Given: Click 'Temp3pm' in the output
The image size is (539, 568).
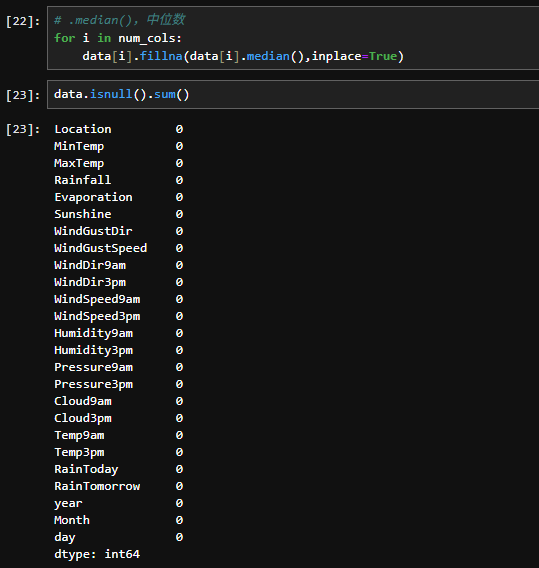Looking at the screenshot, I should click(x=79, y=453).
